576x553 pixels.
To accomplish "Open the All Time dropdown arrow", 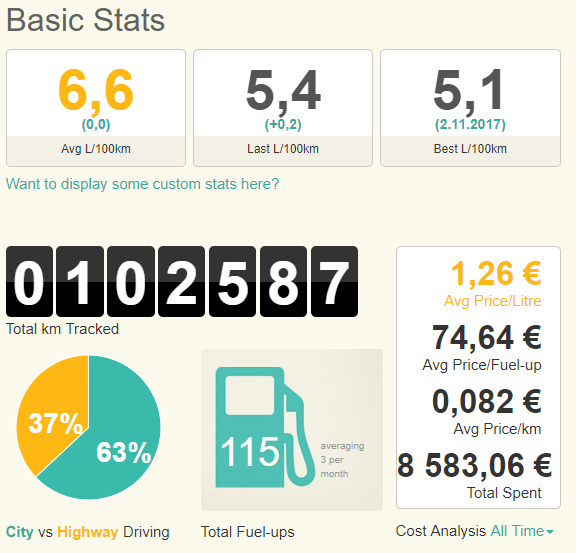I will [x=550, y=532].
